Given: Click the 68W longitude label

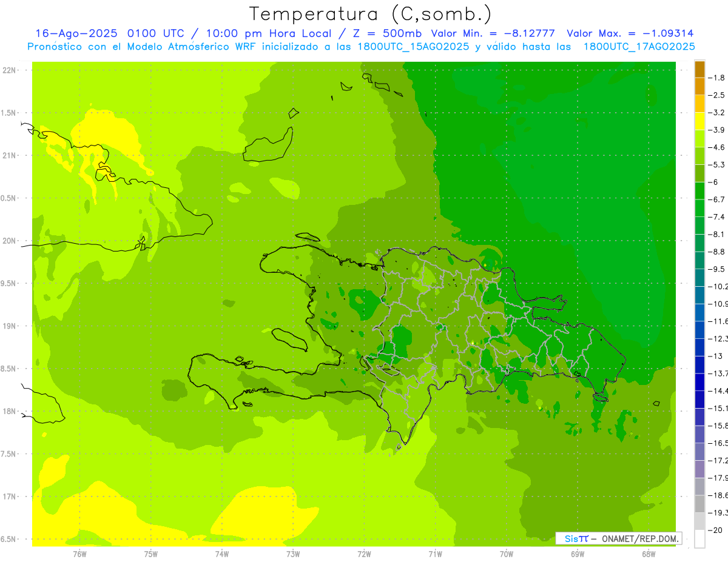Looking at the screenshot, I should [649, 554].
